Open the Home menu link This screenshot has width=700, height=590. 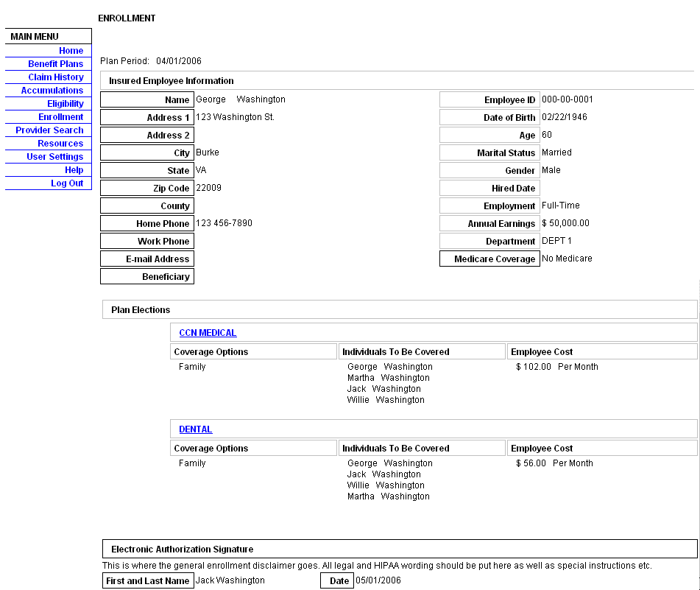tap(71, 51)
